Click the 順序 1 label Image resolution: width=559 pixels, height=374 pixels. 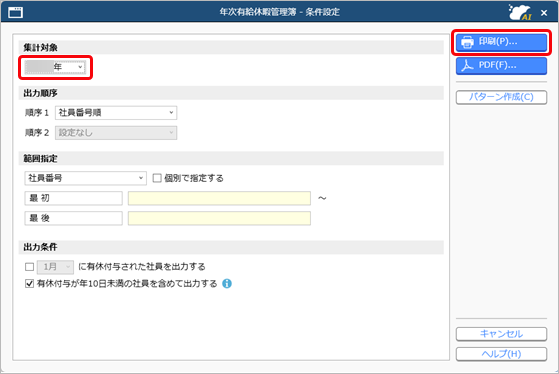(x=37, y=113)
